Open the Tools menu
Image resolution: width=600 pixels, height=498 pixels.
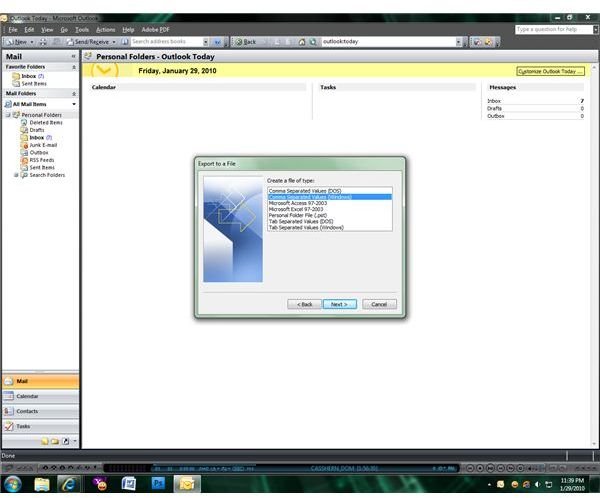point(82,29)
